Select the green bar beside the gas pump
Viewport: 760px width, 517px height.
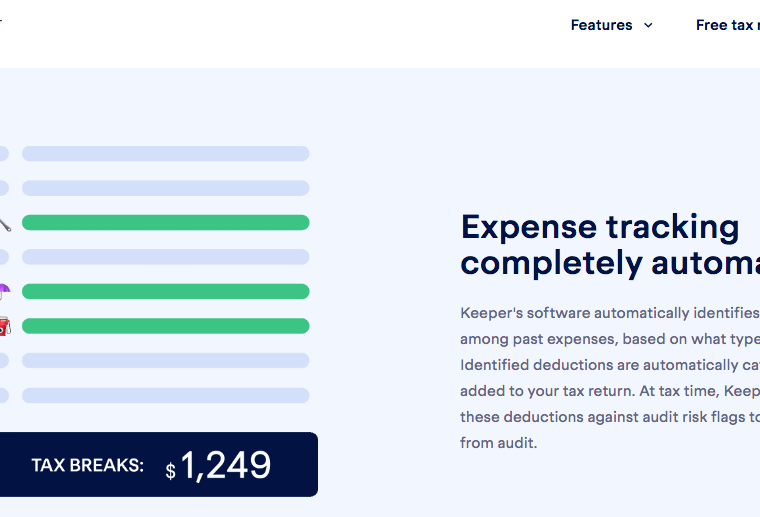166,326
